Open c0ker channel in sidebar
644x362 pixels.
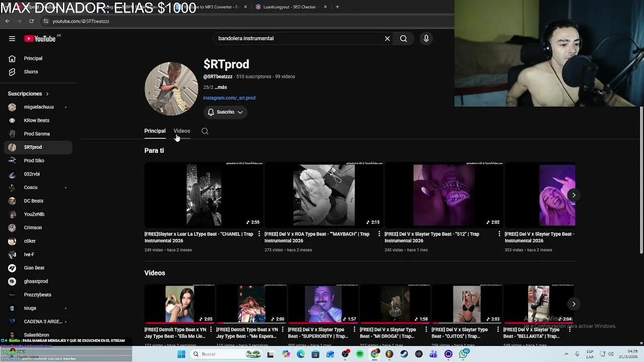coord(38,241)
